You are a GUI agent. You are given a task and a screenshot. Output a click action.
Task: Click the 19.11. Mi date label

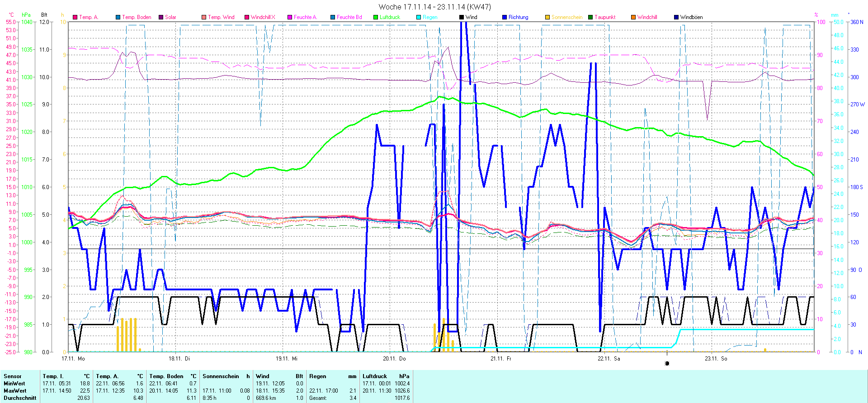pyautogui.click(x=287, y=359)
